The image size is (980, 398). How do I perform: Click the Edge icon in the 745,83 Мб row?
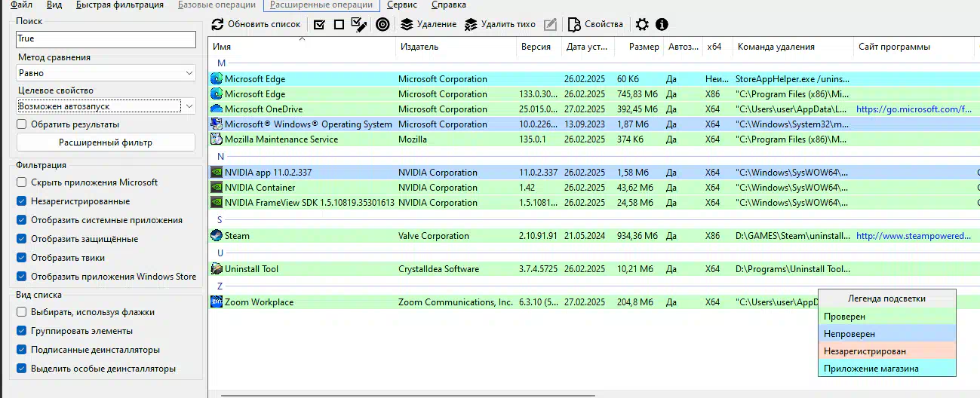click(x=217, y=93)
